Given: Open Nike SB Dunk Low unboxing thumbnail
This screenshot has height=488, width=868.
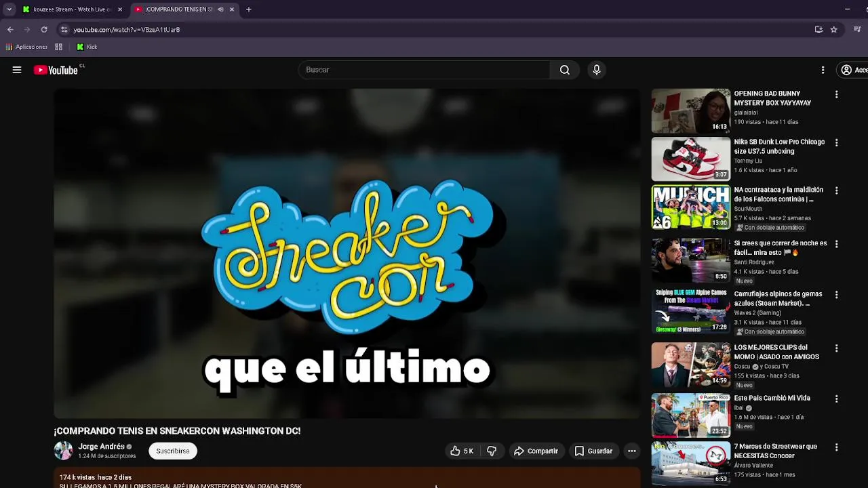Looking at the screenshot, I should coord(690,159).
